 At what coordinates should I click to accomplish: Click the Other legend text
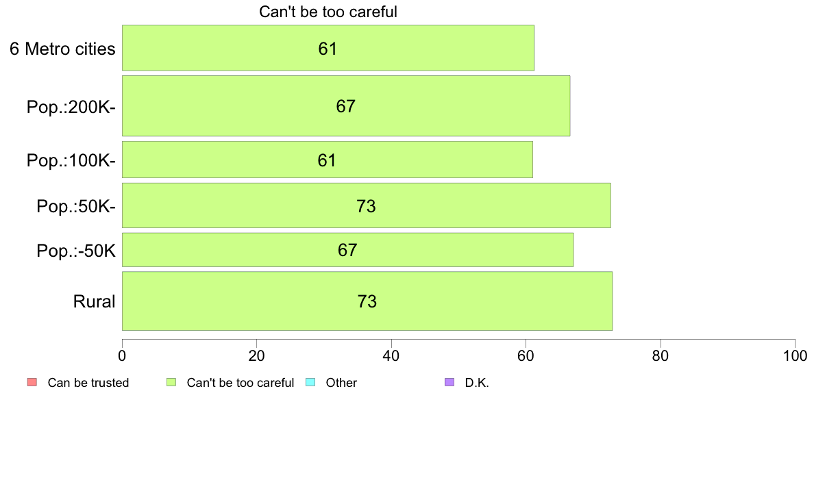(341, 383)
